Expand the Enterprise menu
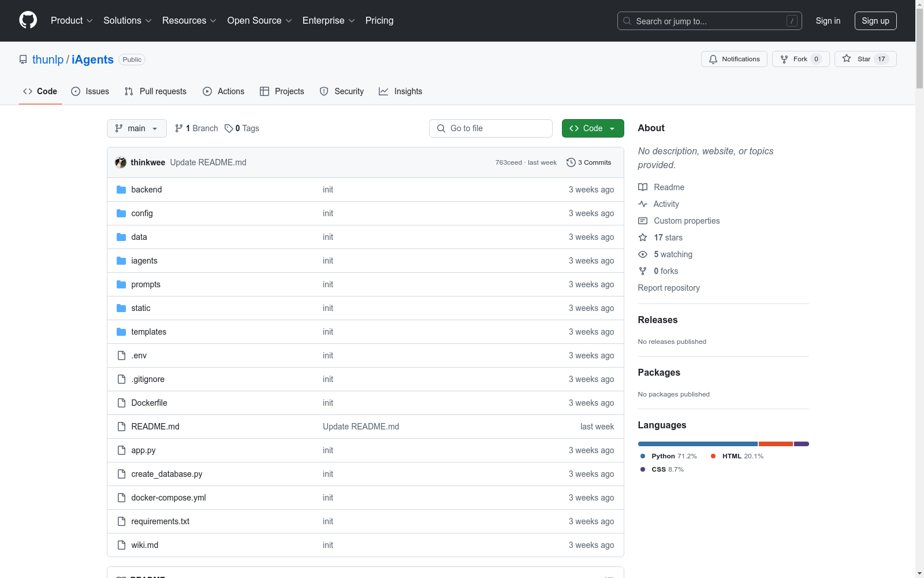 [329, 21]
